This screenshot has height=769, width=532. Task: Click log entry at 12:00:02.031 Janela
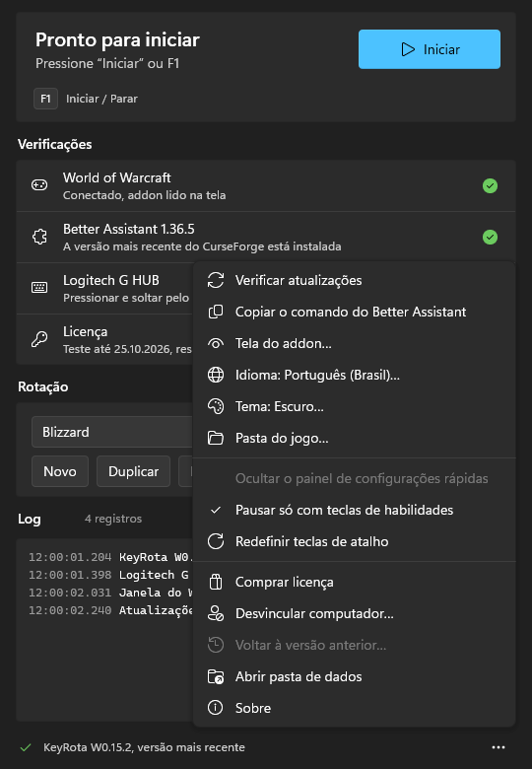110,593
